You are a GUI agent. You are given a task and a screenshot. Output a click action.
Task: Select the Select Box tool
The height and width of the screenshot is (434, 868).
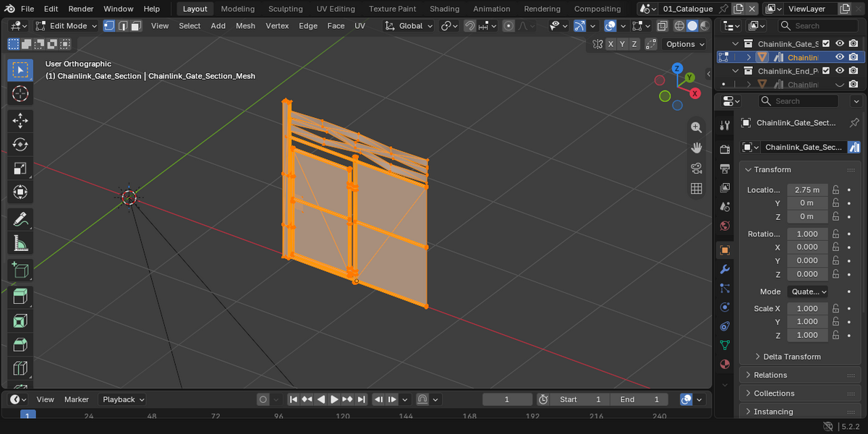20,69
